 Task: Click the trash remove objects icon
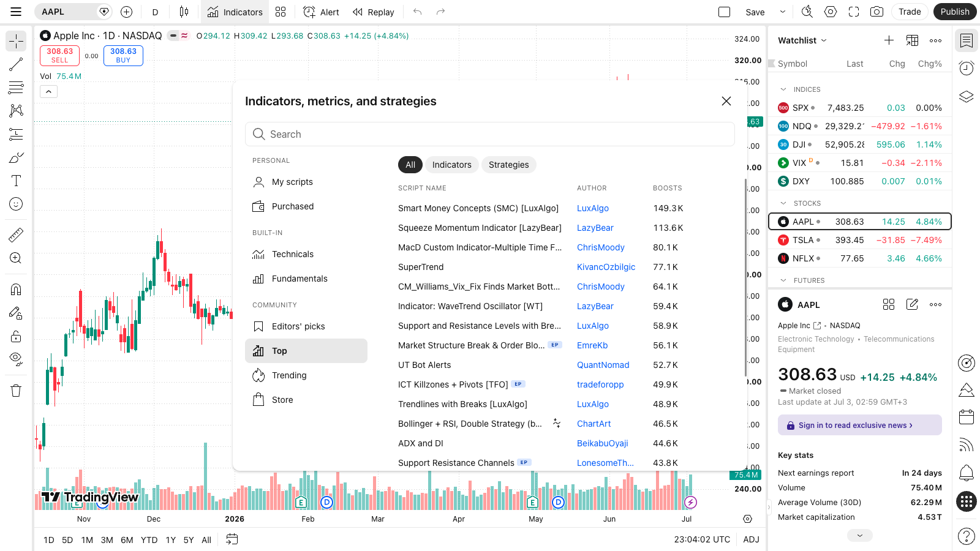(16, 391)
